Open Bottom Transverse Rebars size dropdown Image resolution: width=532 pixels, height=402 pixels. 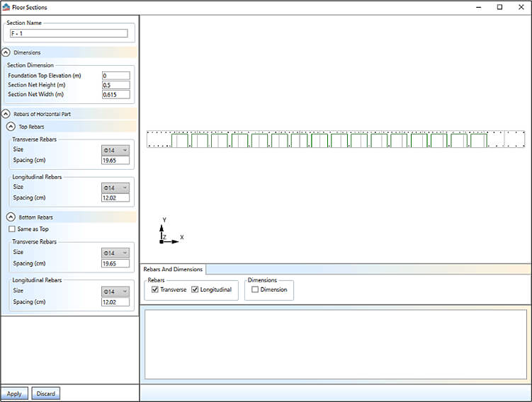point(115,253)
